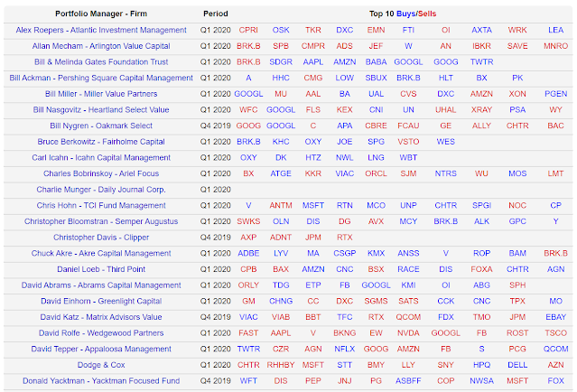Click UHAL ticker in Bill Nasgovitz row

coord(446,109)
